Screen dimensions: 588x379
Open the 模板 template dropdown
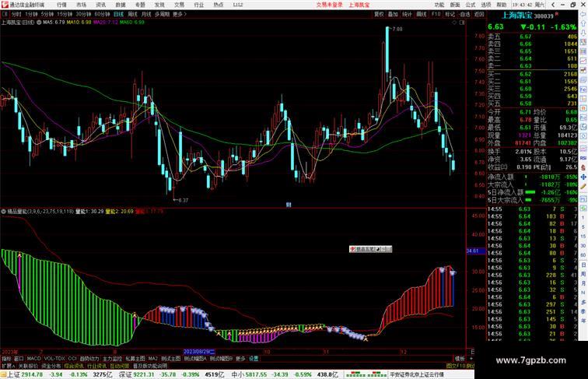click(x=460, y=359)
